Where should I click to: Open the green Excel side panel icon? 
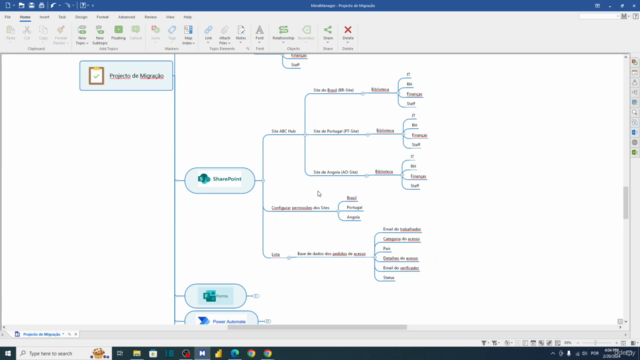(635, 152)
